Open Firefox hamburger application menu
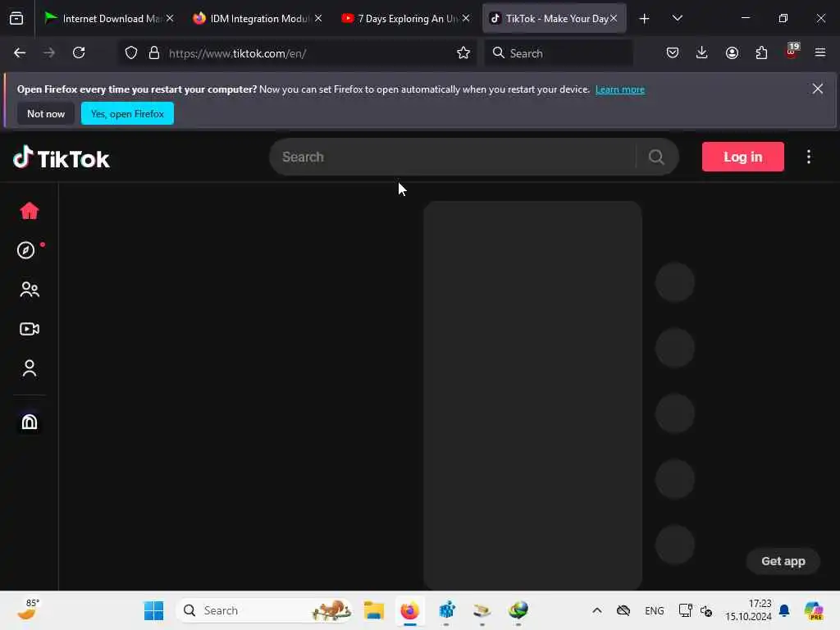 tap(820, 53)
